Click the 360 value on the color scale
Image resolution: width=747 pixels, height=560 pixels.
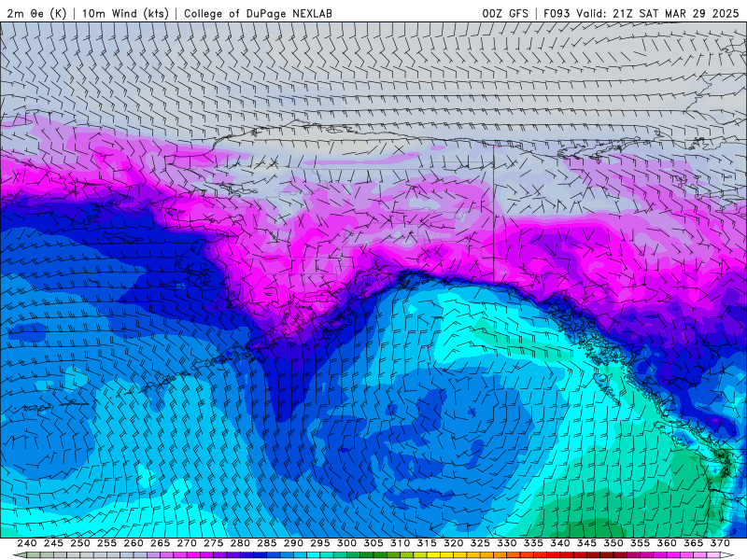(667, 543)
